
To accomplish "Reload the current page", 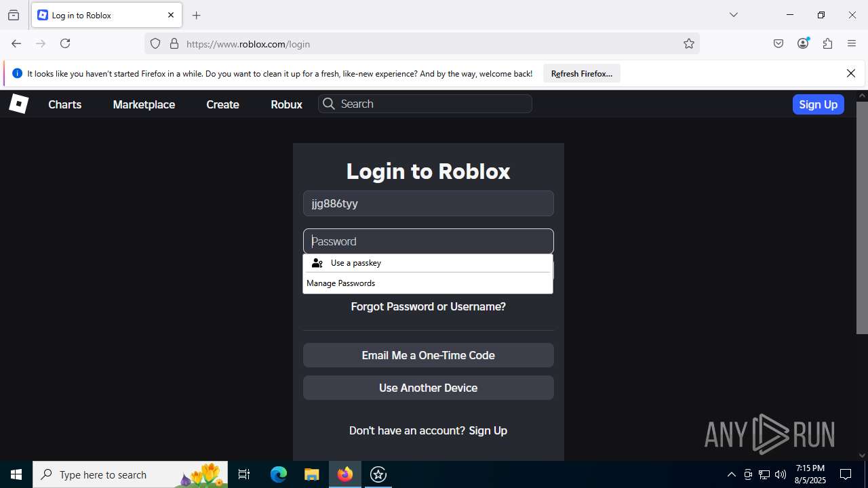I will [x=65, y=43].
